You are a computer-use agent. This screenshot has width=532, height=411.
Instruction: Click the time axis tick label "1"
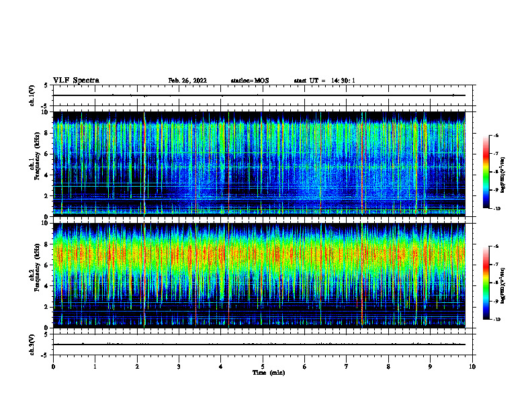pos(95,367)
